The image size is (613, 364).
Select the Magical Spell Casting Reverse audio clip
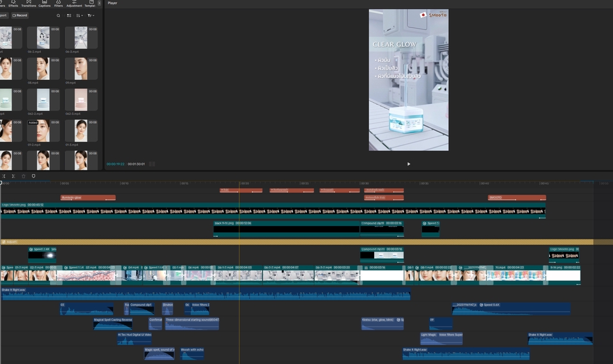113,323
